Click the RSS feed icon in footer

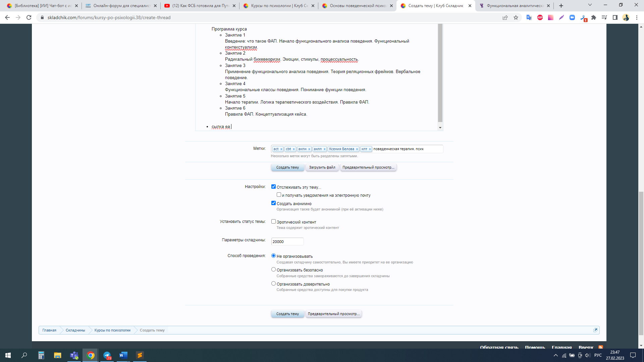(x=600, y=347)
